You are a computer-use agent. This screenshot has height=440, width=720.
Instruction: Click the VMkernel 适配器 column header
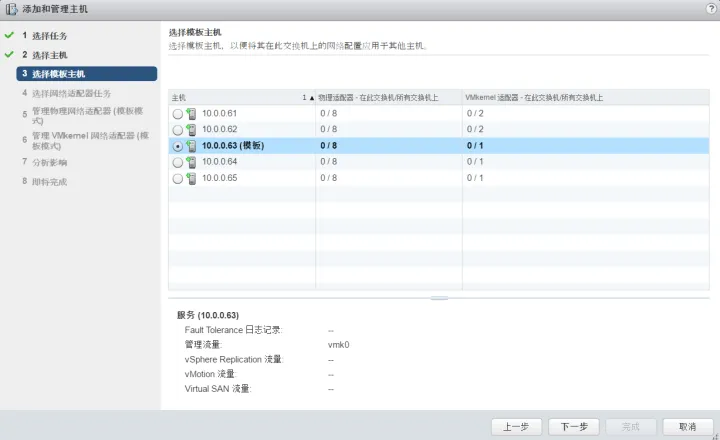[x=586, y=97]
